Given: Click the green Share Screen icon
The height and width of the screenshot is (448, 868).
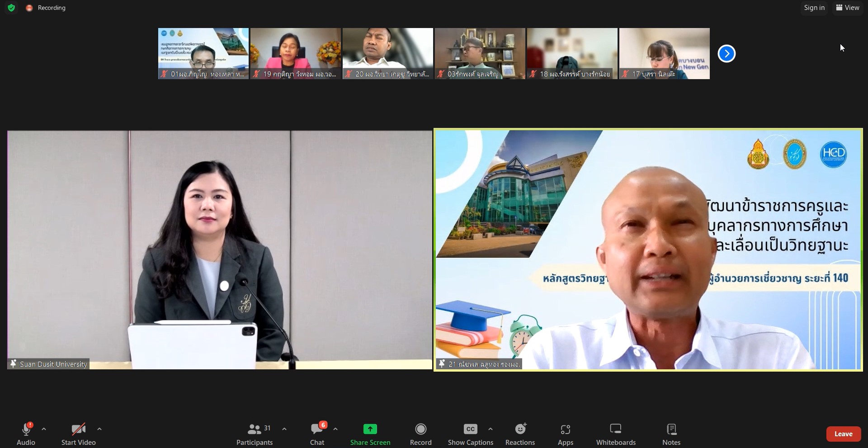Looking at the screenshot, I should coord(370,429).
